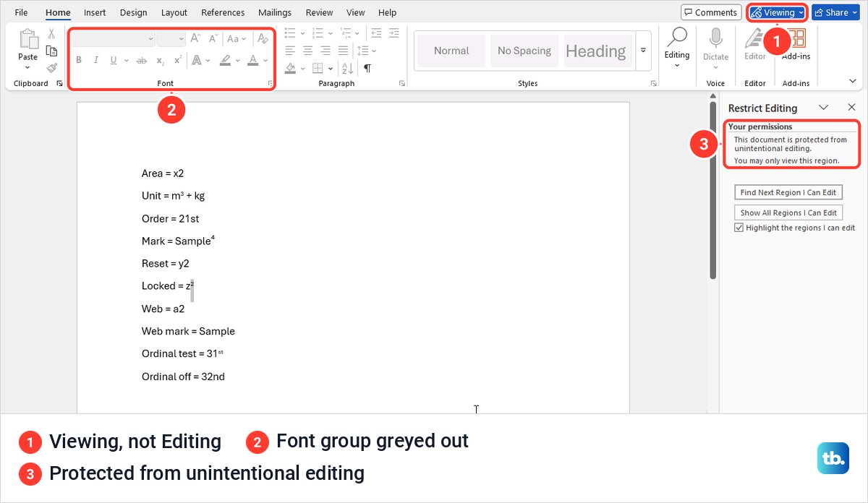Open Restrict Editing pane options chevron
The image size is (868, 503).
click(823, 108)
